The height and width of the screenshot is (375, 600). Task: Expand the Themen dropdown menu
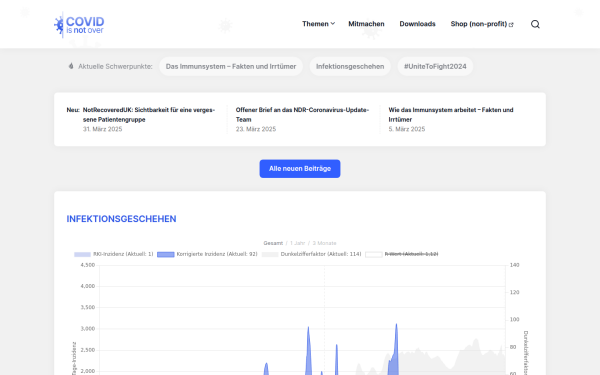pyautogui.click(x=318, y=24)
